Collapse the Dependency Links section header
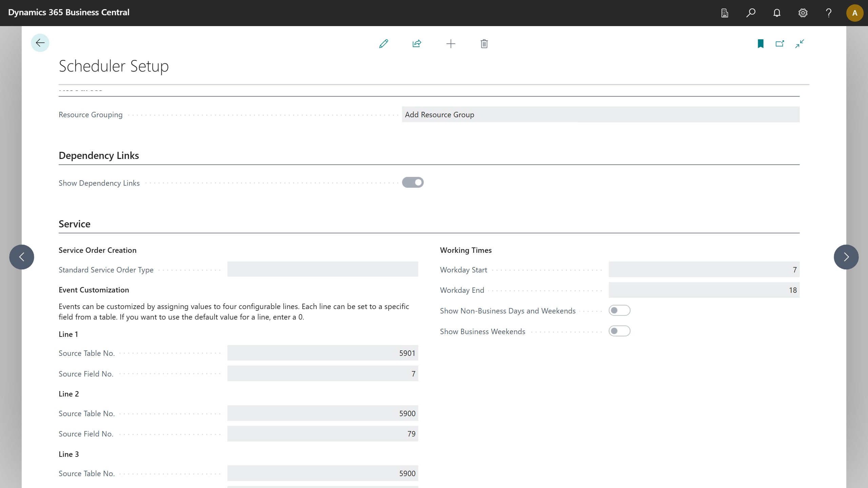The height and width of the screenshot is (488, 868). [x=99, y=156]
